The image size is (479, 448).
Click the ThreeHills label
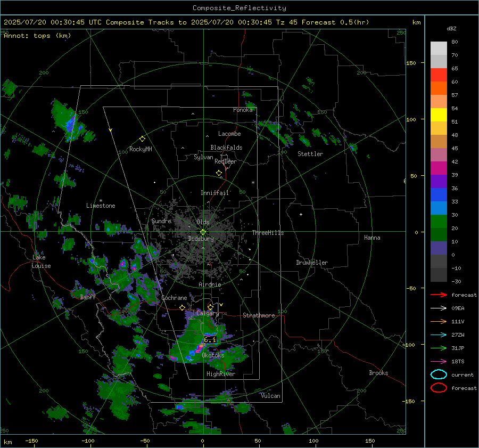(268, 233)
